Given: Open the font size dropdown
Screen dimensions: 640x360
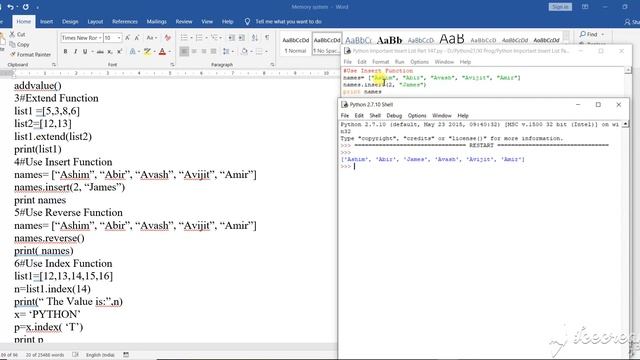Looking at the screenshot, I should 119,38.
